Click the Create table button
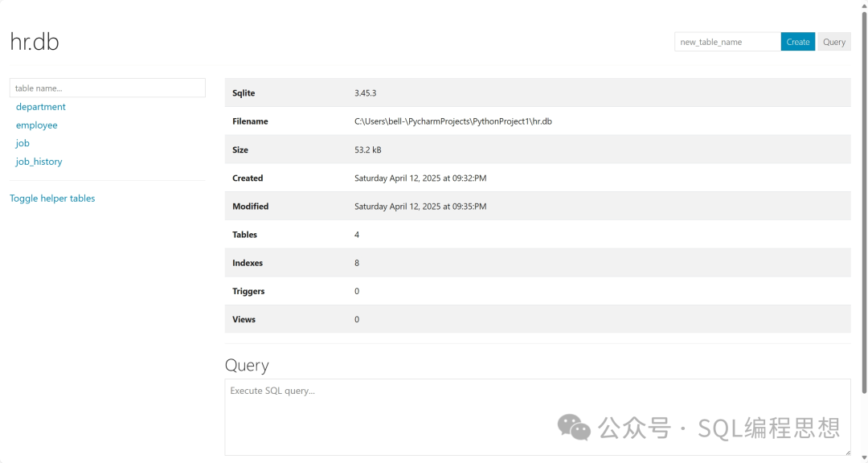868x463 pixels. [x=797, y=42]
